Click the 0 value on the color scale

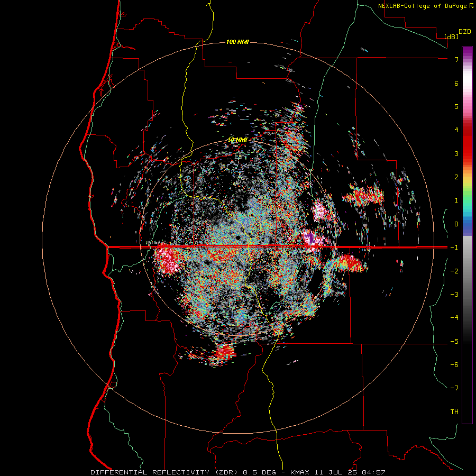point(456,224)
